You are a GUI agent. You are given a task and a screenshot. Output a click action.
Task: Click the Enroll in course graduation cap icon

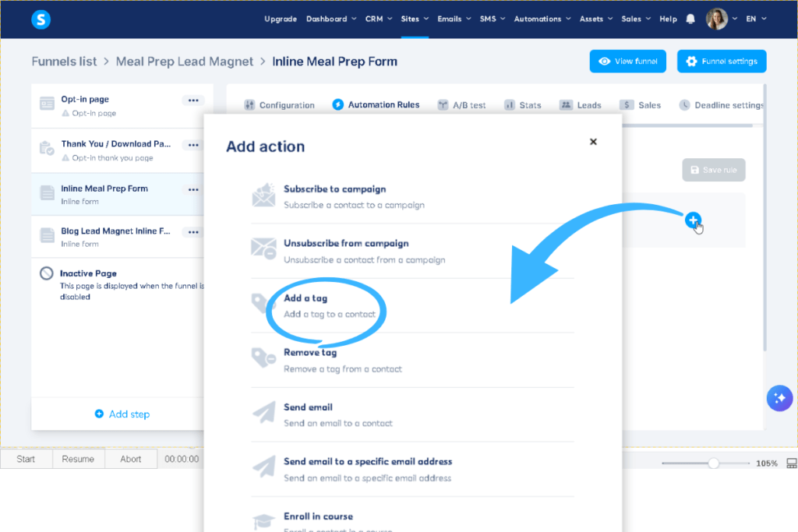[x=263, y=519]
